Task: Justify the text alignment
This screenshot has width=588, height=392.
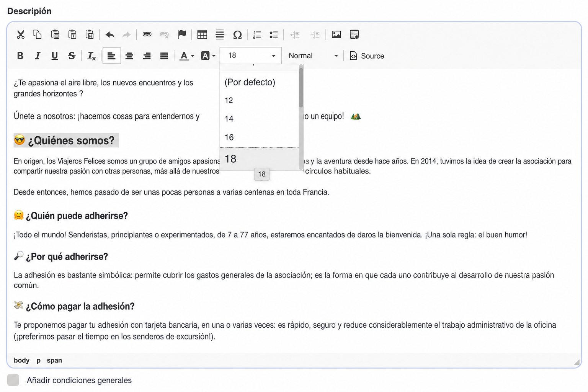Action: 164,56
